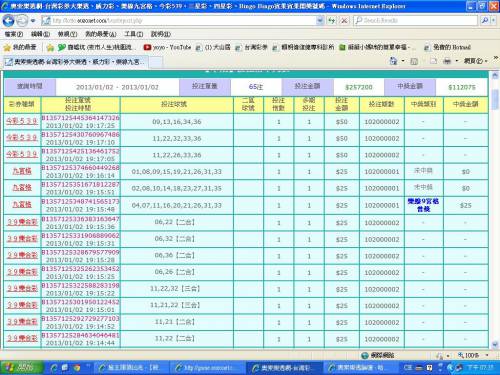Go back with the Back arrow button

click(8, 21)
